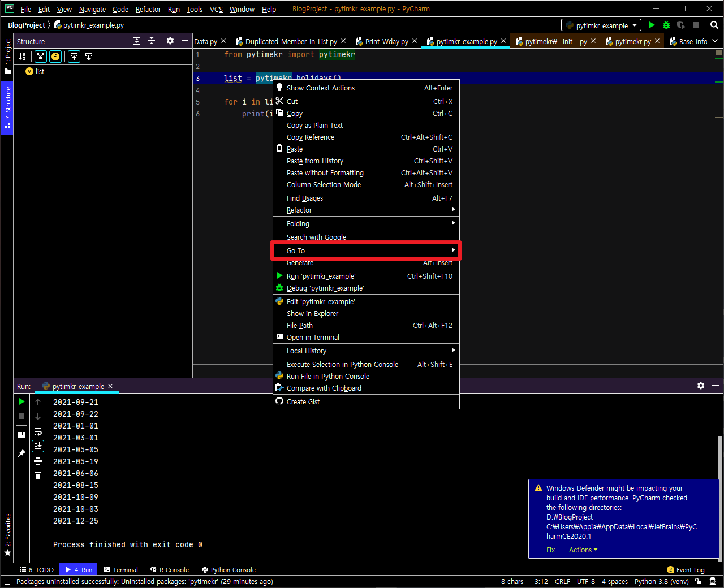
Task: Expand Go To submenu
Action: (366, 250)
